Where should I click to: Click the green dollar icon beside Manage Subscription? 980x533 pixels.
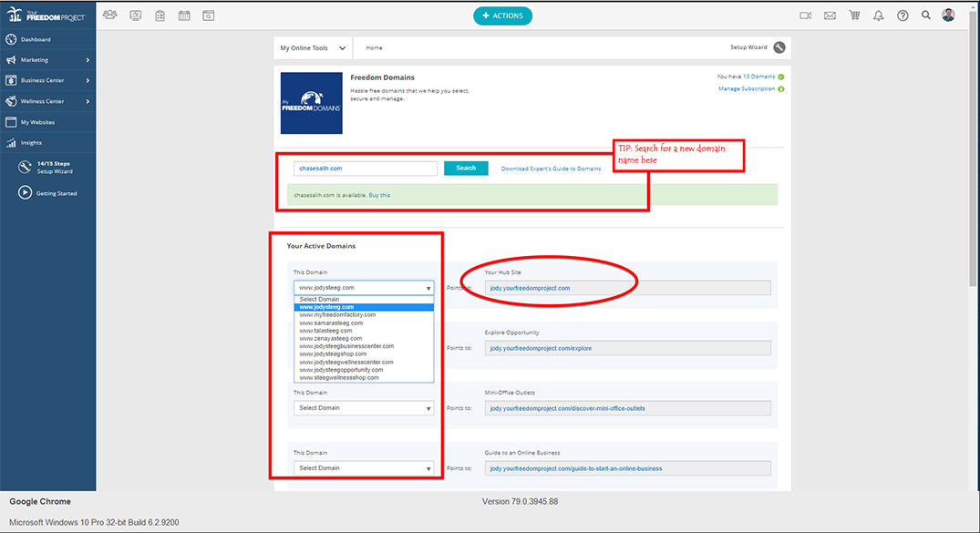pos(781,88)
